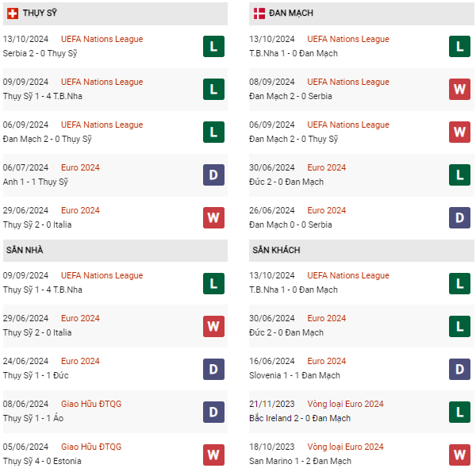The width and height of the screenshot is (476, 472).
Task: Click the THỤY SỸ team header
Action: coord(115,13)
